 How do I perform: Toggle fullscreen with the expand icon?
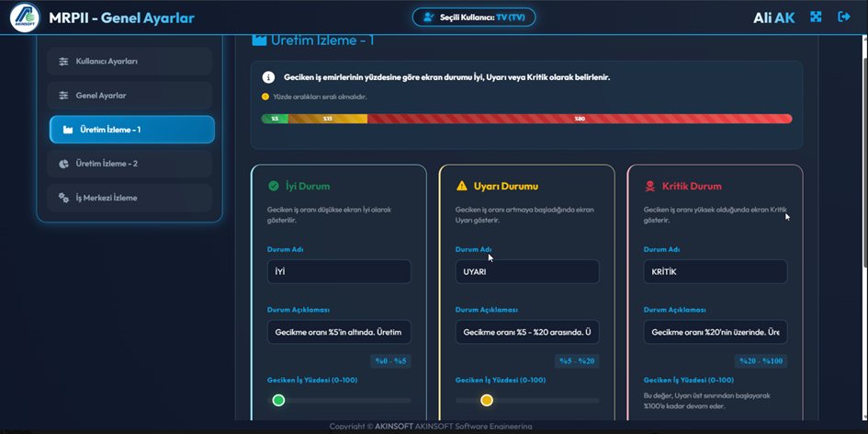click(x=816, y=17)
